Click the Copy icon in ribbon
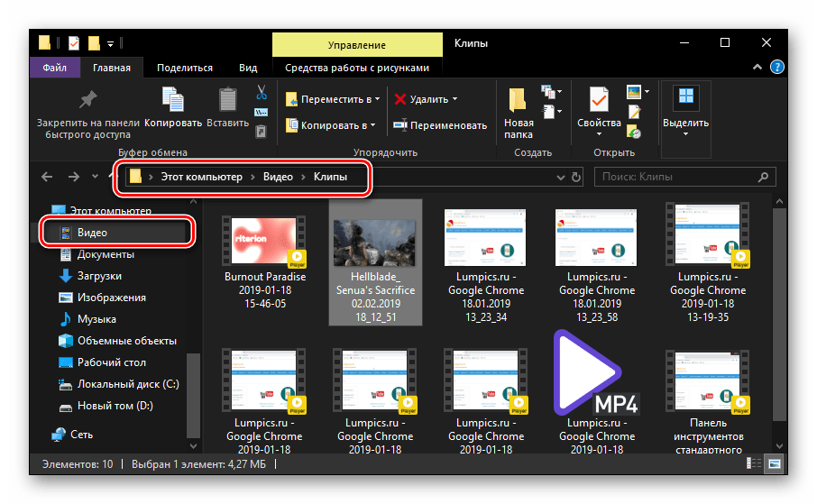Image resolution: width=817 pixels, height=504 pixels. 172,100
